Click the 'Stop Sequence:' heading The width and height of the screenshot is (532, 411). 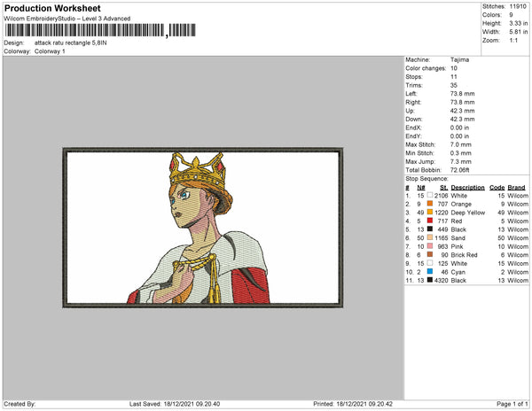tap(426, 179)
